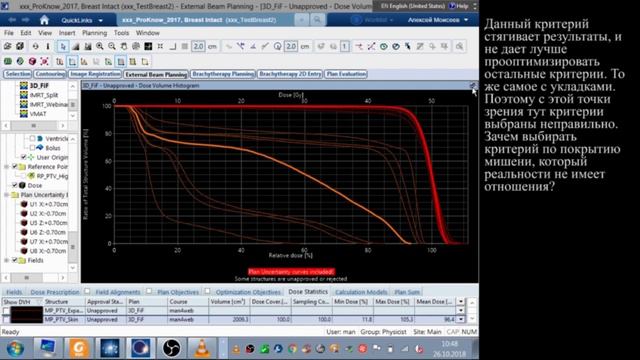Image resolution: width=640 pixels, height=360 pixels.
Task: Open the VLC cone icon in the taskbar
Action: click(201, 348)
